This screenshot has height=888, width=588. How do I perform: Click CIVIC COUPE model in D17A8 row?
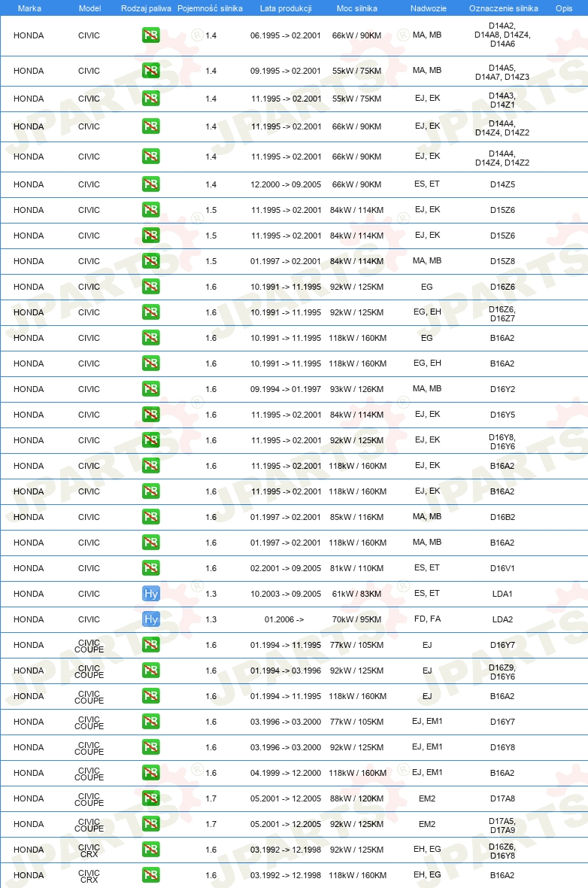click(89, 800)
